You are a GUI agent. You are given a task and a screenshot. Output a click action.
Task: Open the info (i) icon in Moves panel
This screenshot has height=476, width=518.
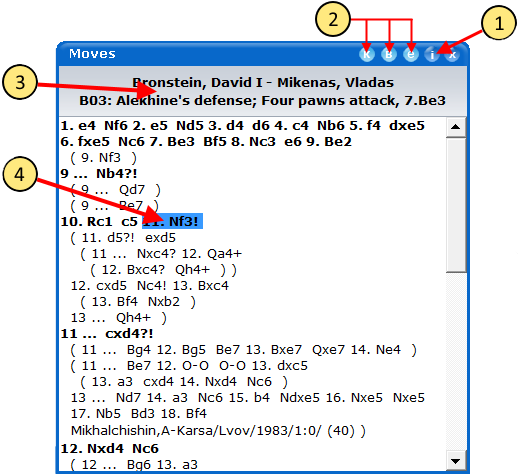tap(432, 55)
